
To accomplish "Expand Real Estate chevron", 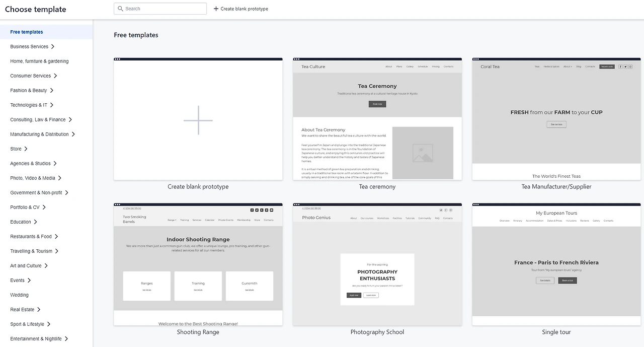I will 39,309.
